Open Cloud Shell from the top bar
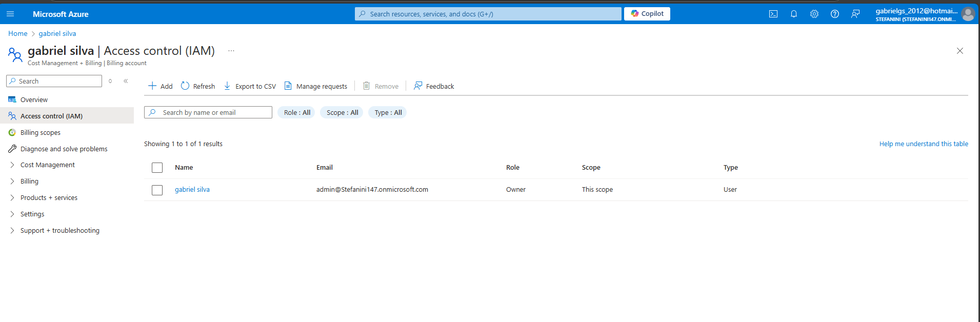The image size is (980, 322). [773, 14]
